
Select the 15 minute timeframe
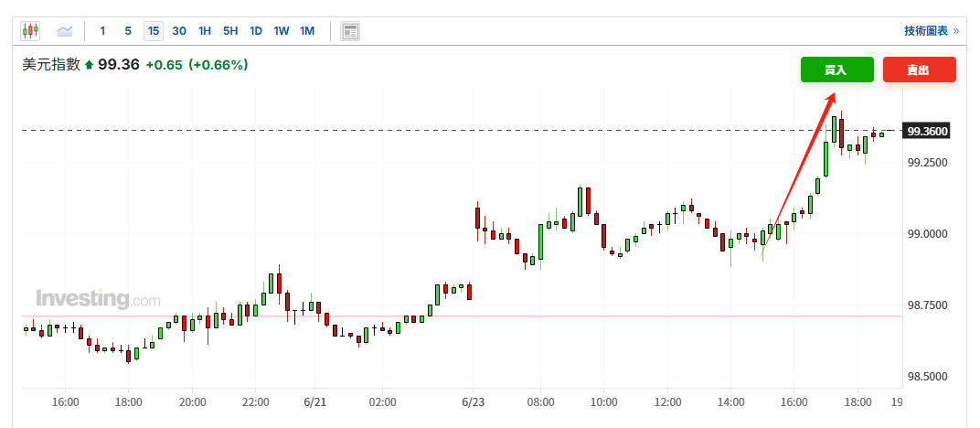(x=154, y=30)
